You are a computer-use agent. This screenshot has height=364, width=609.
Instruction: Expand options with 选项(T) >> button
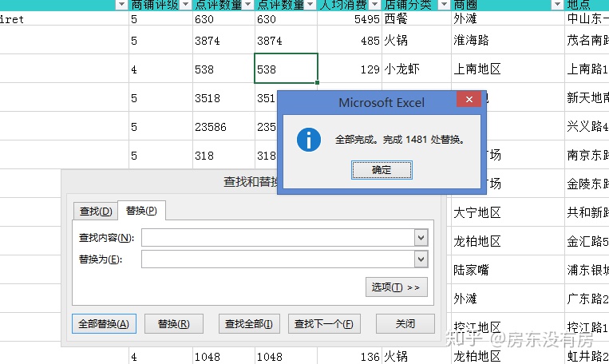point(396,287)
